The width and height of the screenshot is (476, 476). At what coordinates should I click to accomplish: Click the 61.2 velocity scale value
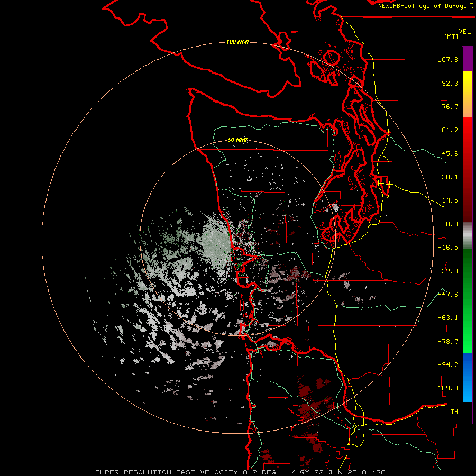450,130
